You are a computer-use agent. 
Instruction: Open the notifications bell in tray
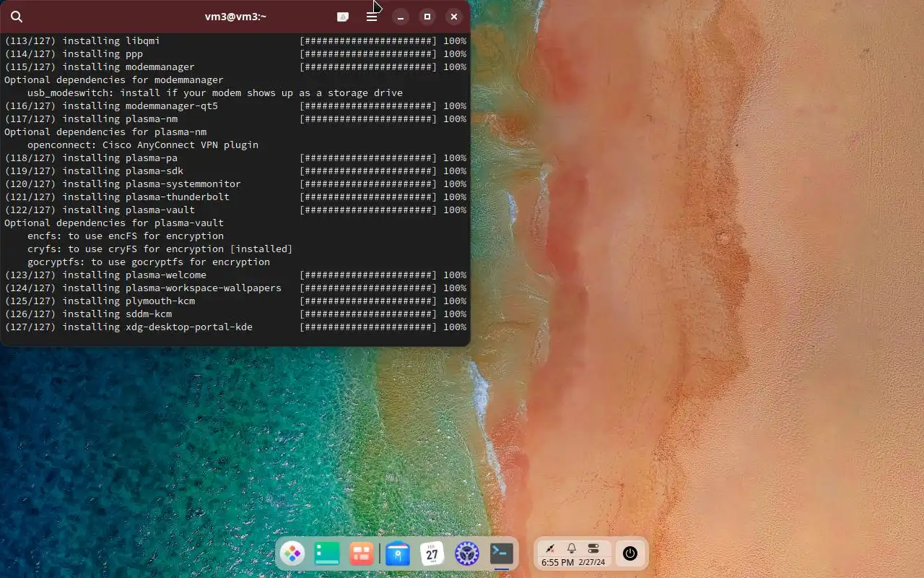coord(572,549)
